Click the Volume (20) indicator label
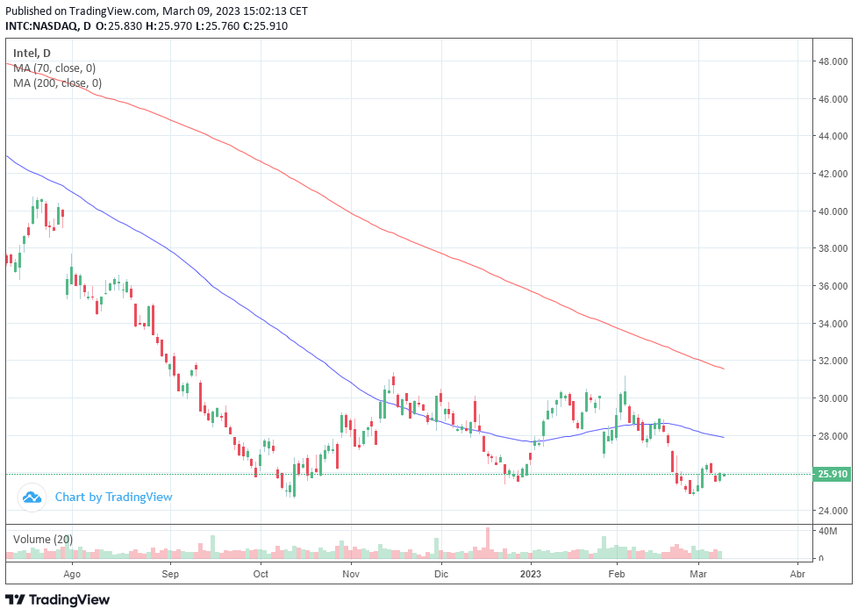This screenshot has height=616, width=858. click(43, 540)
